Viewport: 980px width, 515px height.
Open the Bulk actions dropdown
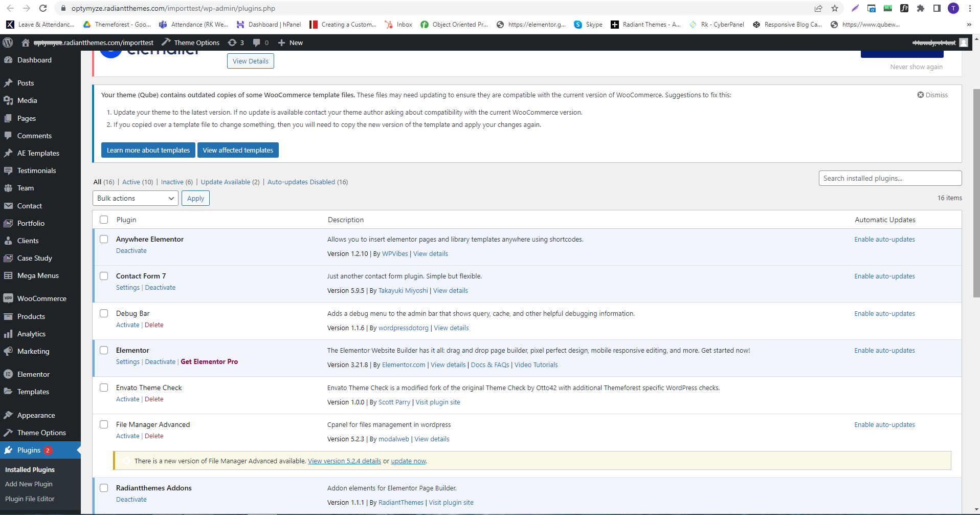tap(136, 198)
